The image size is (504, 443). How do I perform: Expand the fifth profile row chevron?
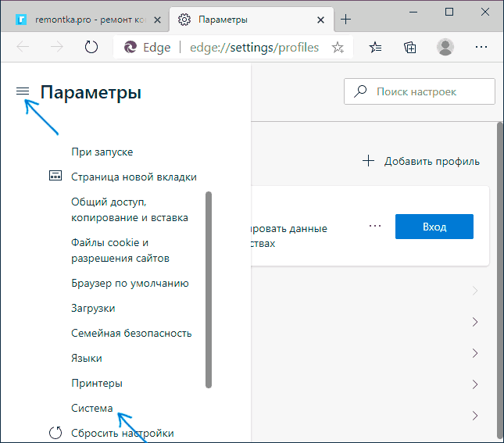click(475, 416)
